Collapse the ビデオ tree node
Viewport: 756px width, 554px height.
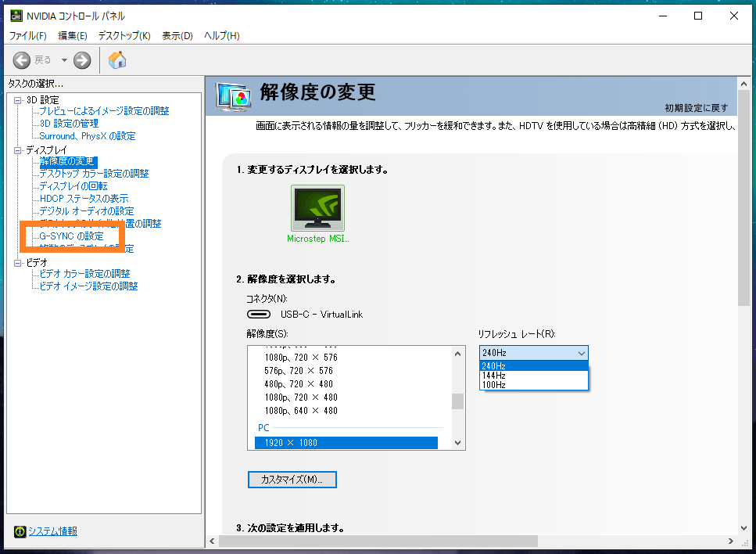[x=18, y=263]
